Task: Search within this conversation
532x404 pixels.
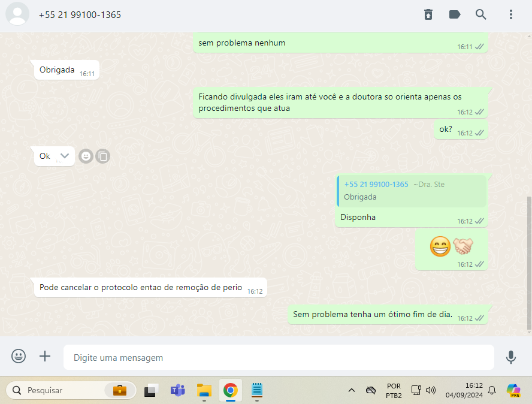Action: [481, 14]
